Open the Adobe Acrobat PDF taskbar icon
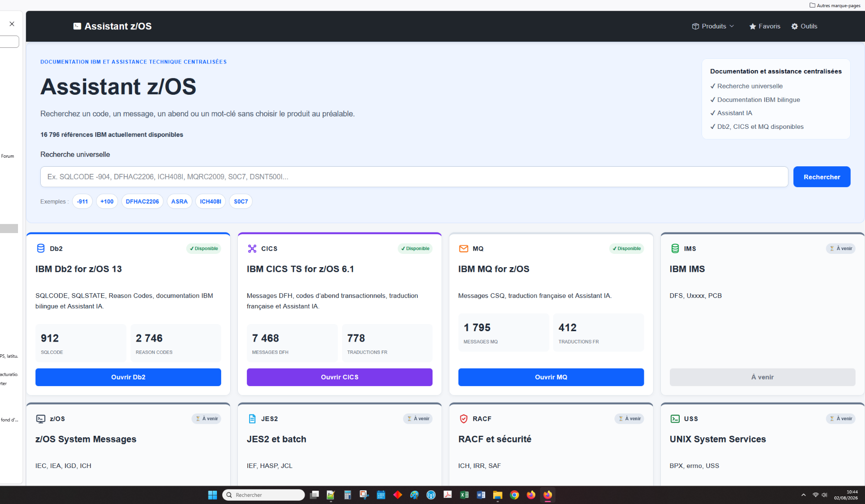This screenshot has height=504, width=865. click(447, 495)
